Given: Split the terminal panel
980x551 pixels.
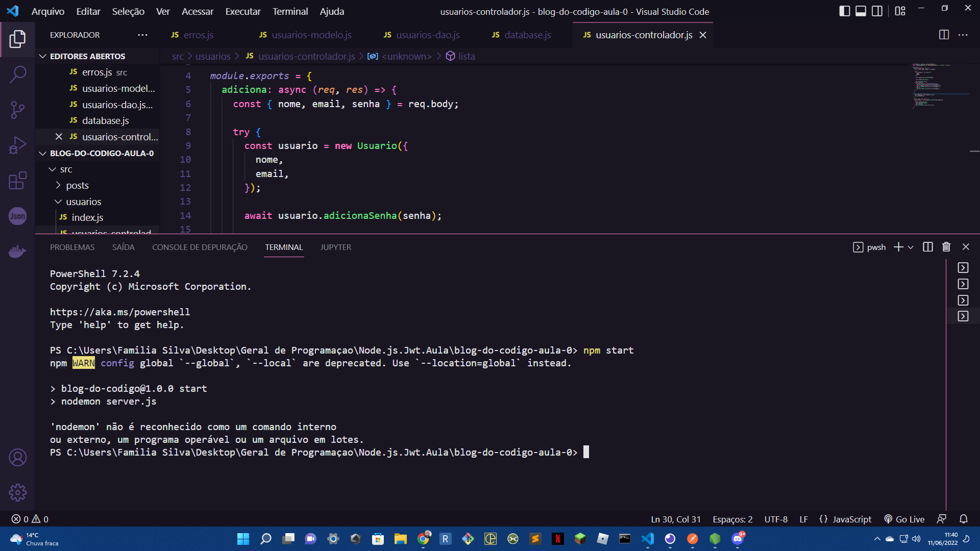Looking at the screenshot, I should click(x=928, y=247).
